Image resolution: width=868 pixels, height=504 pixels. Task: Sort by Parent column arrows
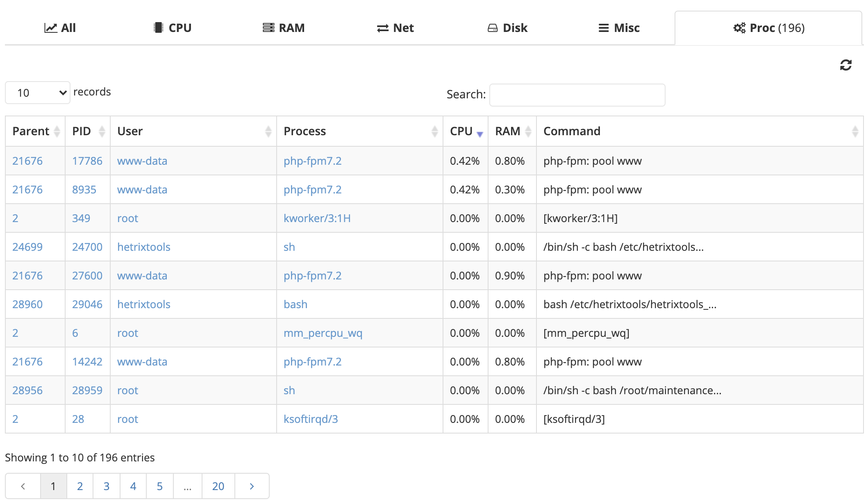coord(57,132)
